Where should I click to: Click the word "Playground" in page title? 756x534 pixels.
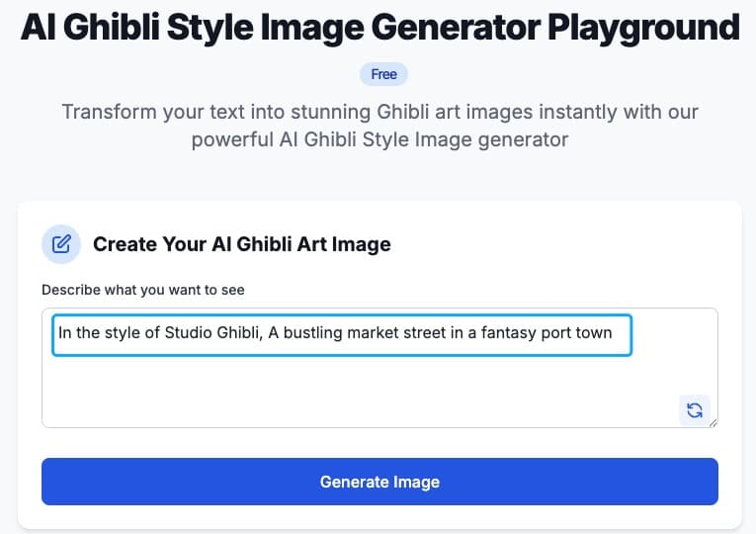point(643,28)
